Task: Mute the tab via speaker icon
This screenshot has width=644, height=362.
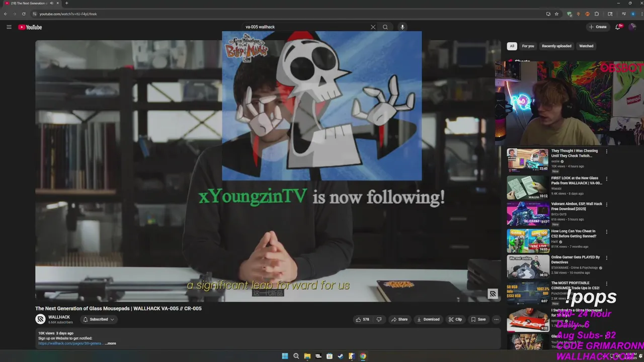Action: (x=51, y=3)
